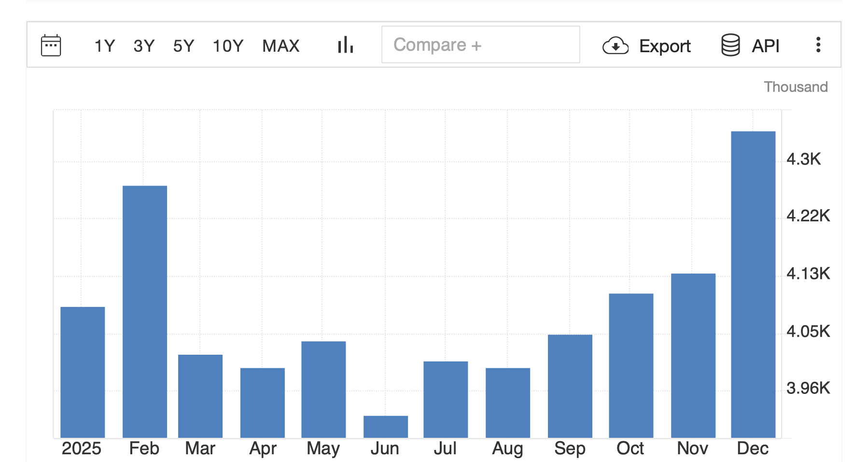Switch to the 3Y time range
868x462 pixels.
coord(144,46)
